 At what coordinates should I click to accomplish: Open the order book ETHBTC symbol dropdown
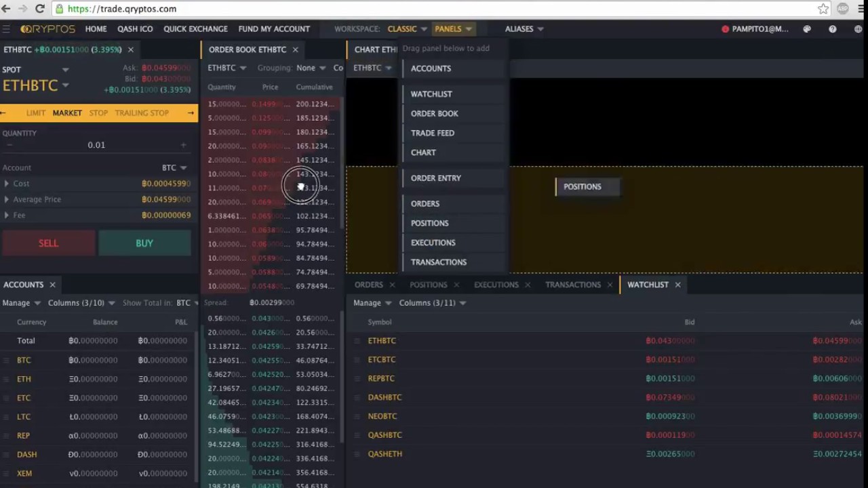[x=226, y=68]
